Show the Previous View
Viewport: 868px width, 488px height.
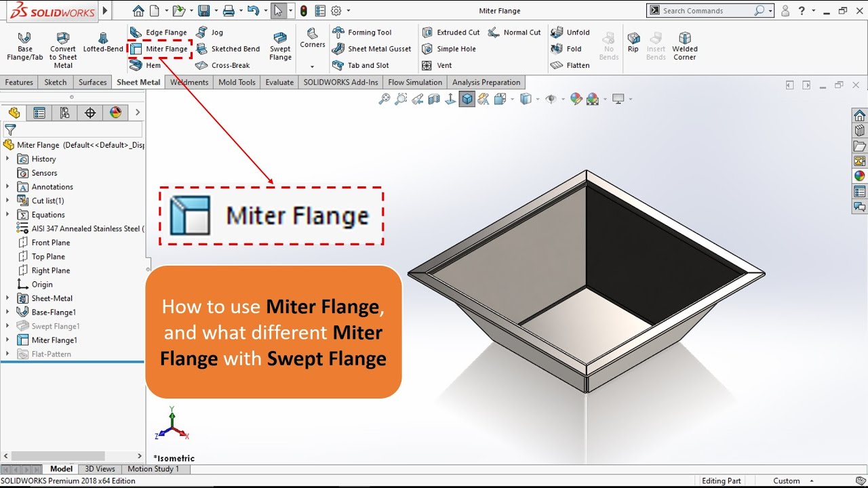418,99
